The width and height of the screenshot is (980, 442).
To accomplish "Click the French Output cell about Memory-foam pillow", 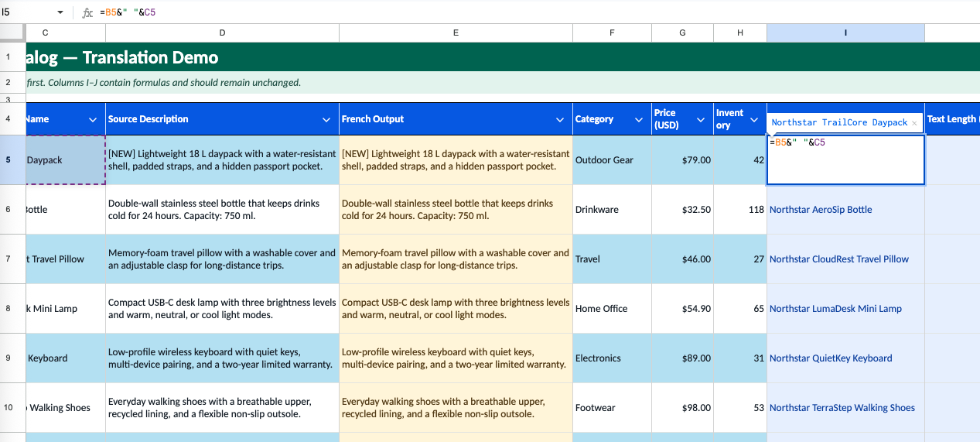I will point(456,259).
